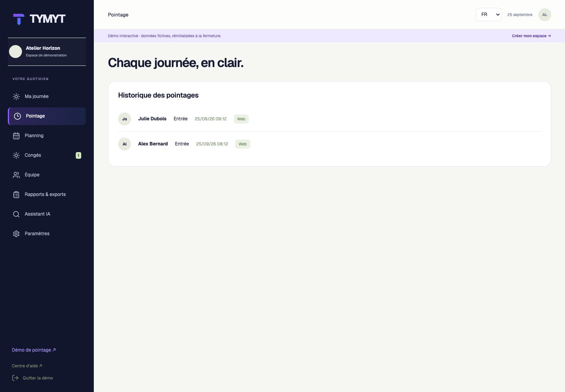Open Paramètres

(47, 234)
